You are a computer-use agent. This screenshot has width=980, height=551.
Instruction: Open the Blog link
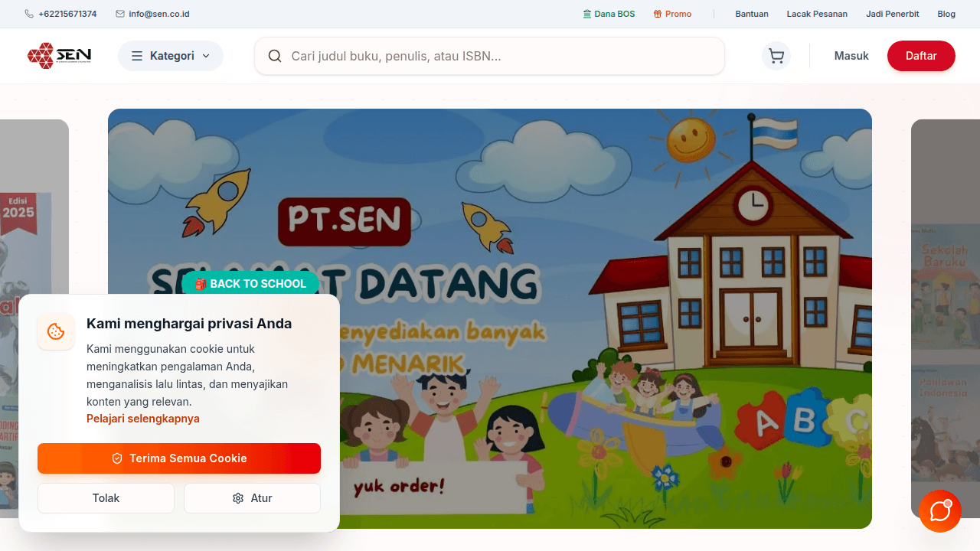[946, 14]
